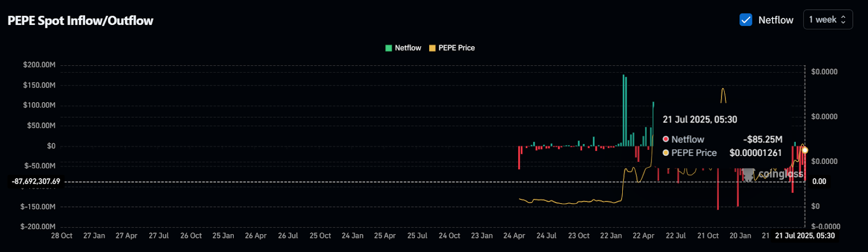Click the PEPE Spot Inflow/Outflow title
This screenshot has height=252, width=868.
coord(80,21)
